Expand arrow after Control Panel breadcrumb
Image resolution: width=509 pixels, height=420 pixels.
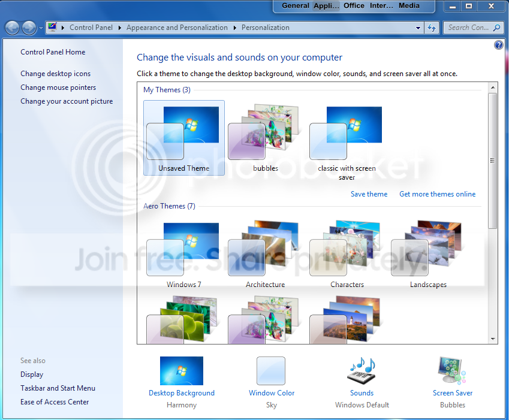pos(120,28)
